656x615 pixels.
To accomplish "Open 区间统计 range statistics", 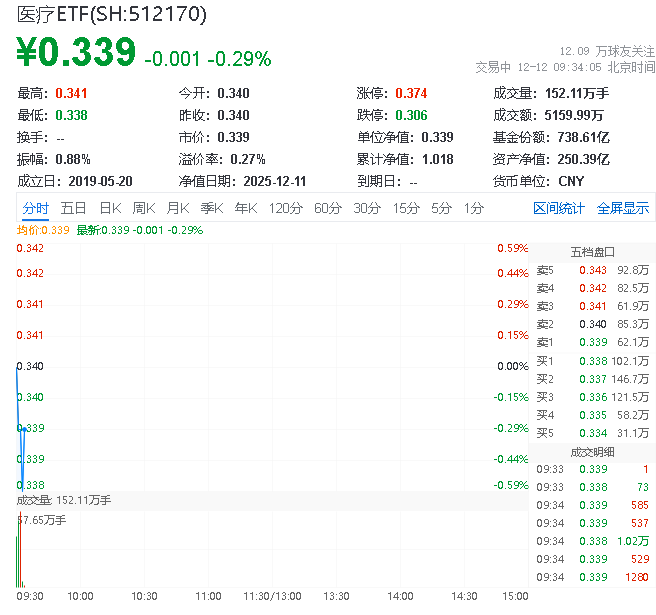I will coord(559,208).
